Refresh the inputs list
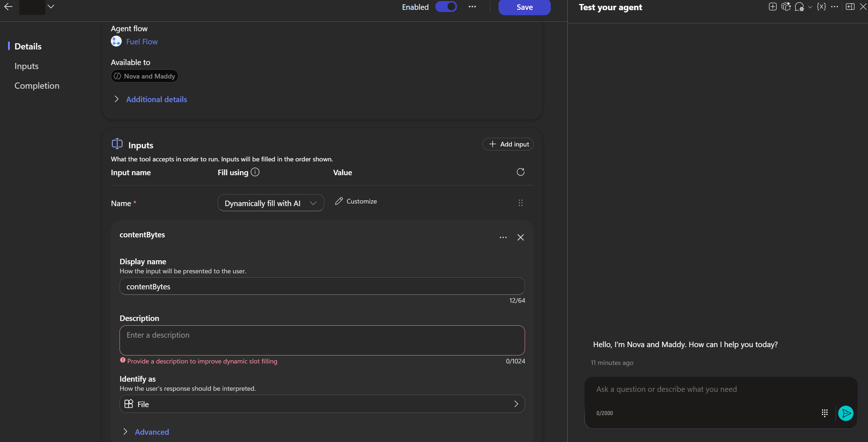 coord(520,172)
